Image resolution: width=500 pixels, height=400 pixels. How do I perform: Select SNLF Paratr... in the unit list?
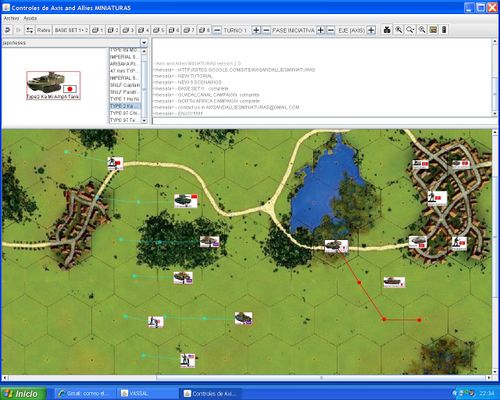[x=125, y=92]
